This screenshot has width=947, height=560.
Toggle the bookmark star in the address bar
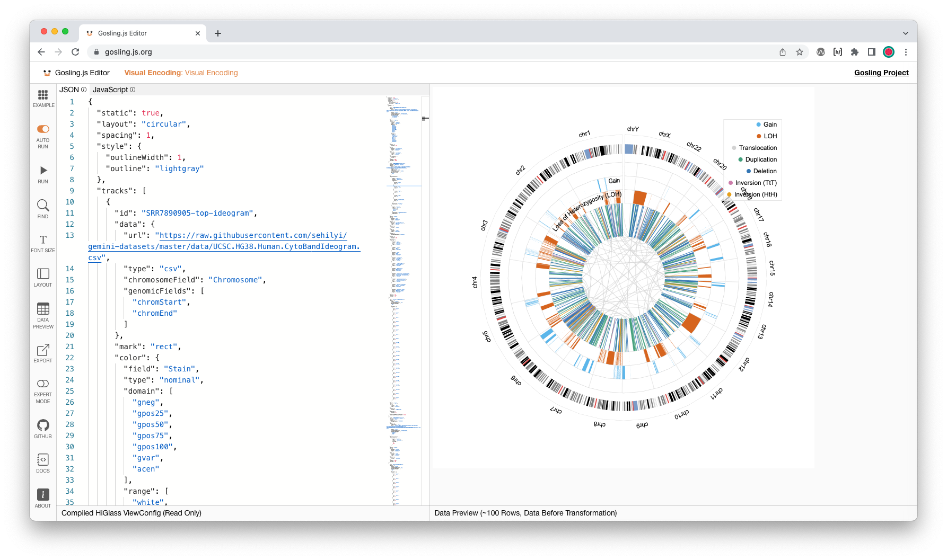click(799, 52)
